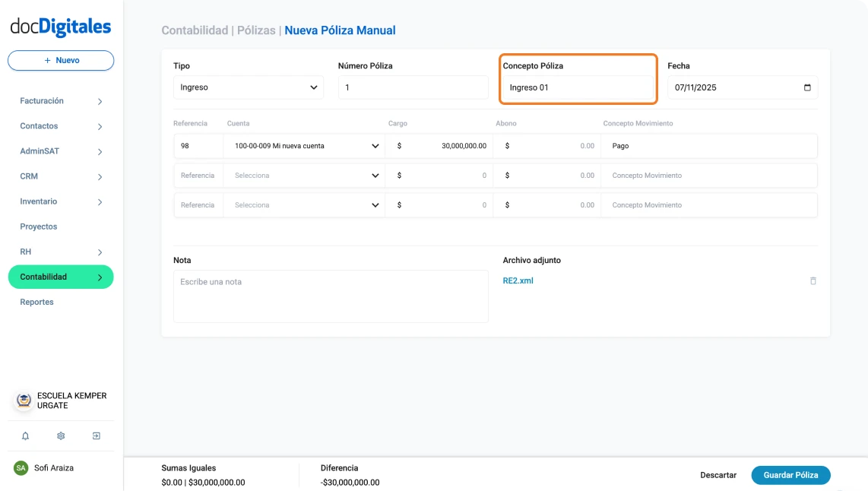This screenshot has width=868, height=491.
Task: Click the Descartar button
Action: pos(718,475)
